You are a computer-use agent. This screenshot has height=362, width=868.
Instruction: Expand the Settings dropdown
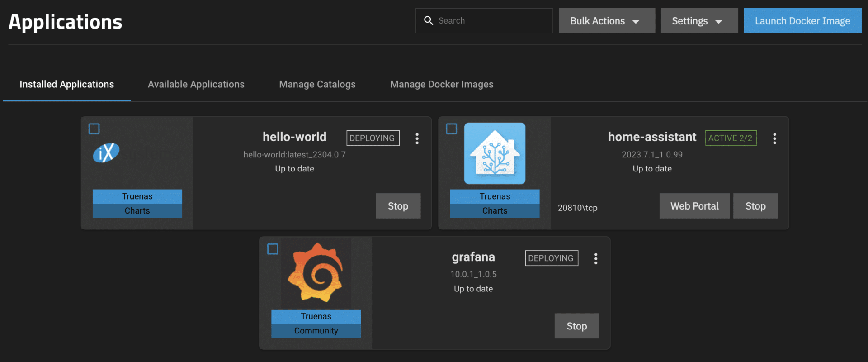[x=699, y=21]
